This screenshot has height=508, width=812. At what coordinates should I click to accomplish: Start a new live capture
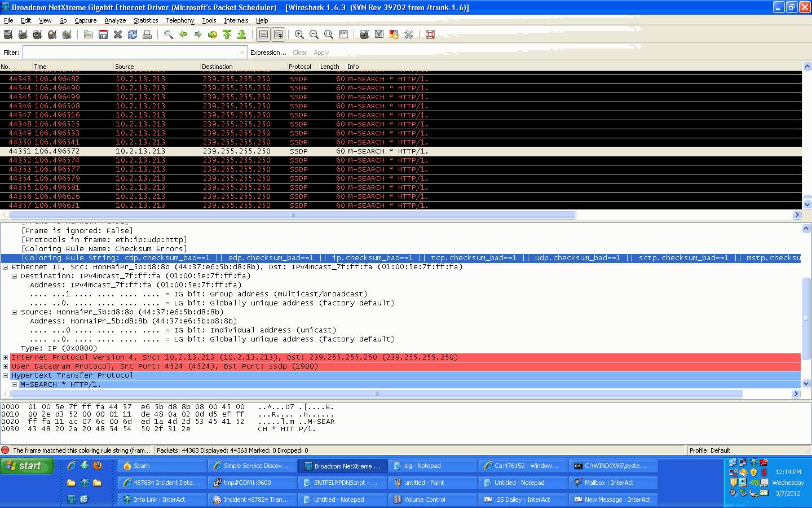pyautogui.click(x=37, y=34)
